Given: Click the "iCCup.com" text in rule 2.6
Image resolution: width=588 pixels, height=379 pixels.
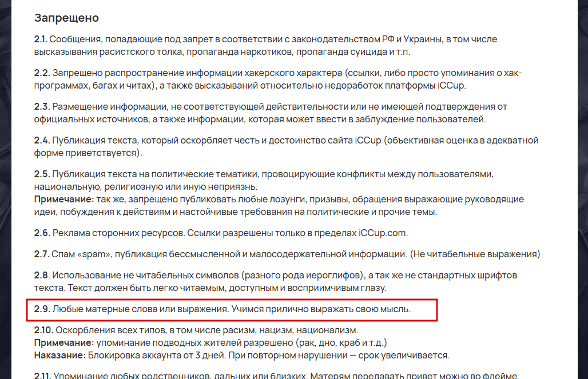Looking at the screenshot, I should click(382, 233).
